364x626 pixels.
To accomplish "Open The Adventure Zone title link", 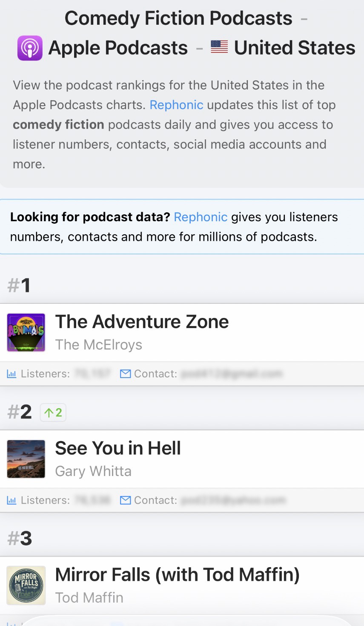I will click(142, 322).
